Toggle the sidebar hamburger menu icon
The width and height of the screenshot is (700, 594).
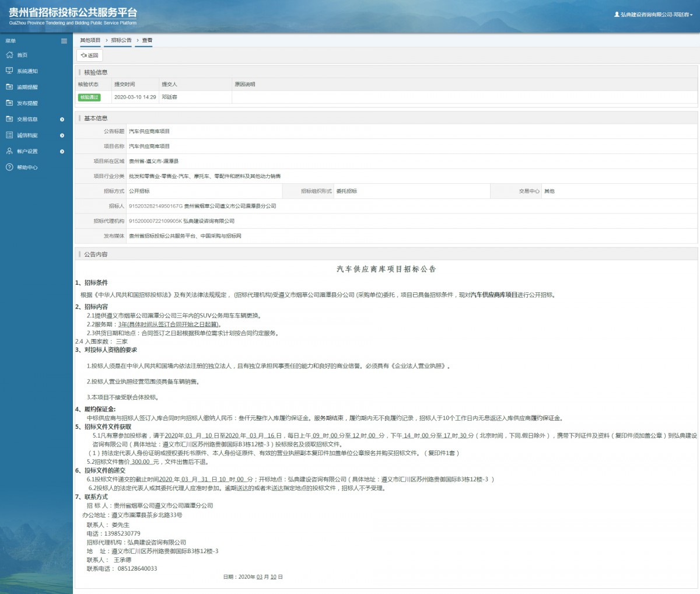pos(64,41)
